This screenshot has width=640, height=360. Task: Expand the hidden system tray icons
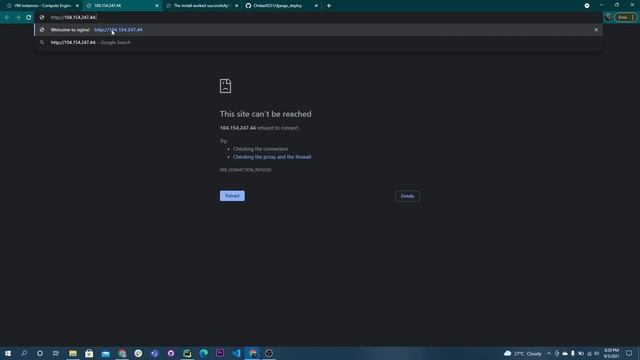[549, 353]
